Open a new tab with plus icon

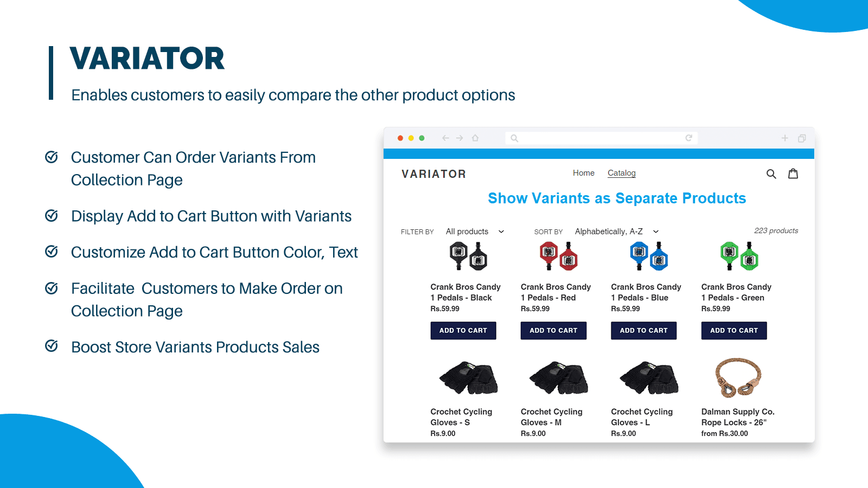coord(784,138)
